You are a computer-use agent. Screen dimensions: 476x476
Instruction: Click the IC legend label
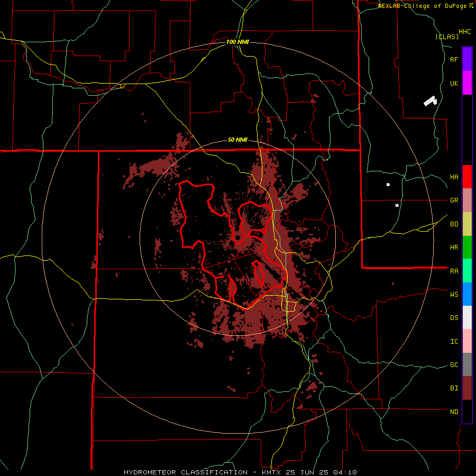point(454,342)
